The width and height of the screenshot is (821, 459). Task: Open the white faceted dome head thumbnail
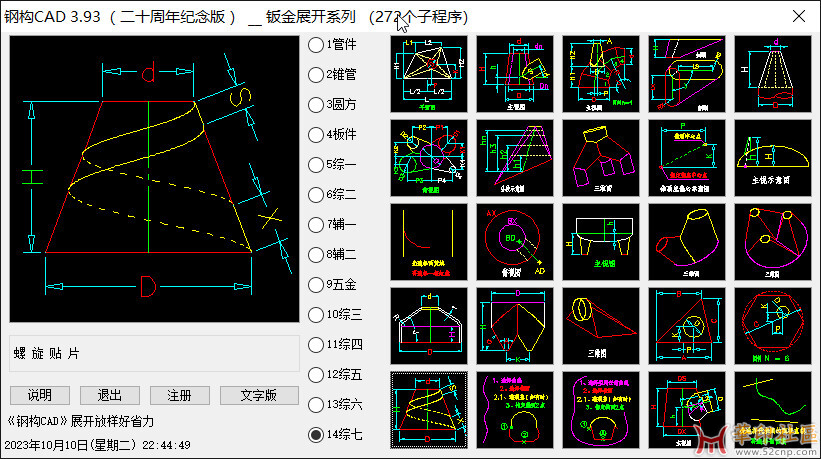tap(429, 326)
